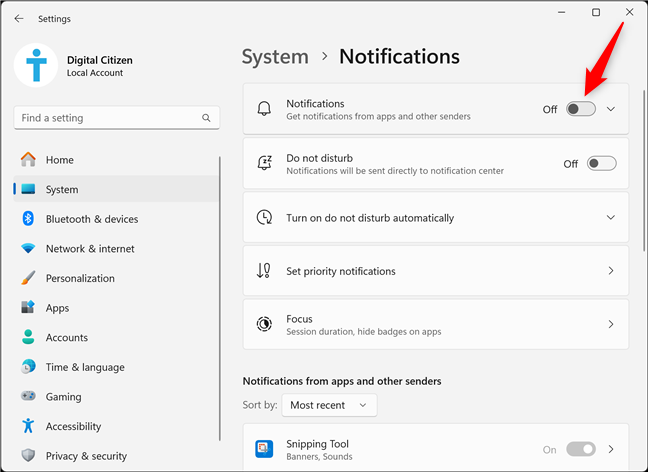Click the 'Banners, Sounds' text under Snipping Tool

[x=319, y=456]
